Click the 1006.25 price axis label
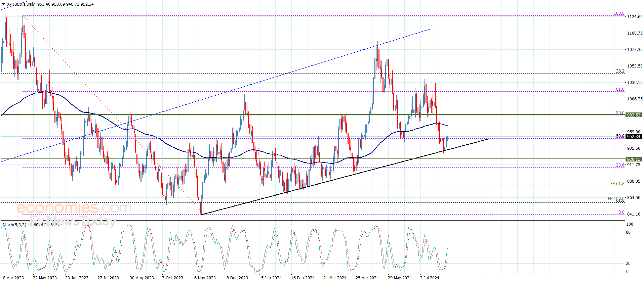The width and height of the screenshot is (644, 282). [635, 99]
